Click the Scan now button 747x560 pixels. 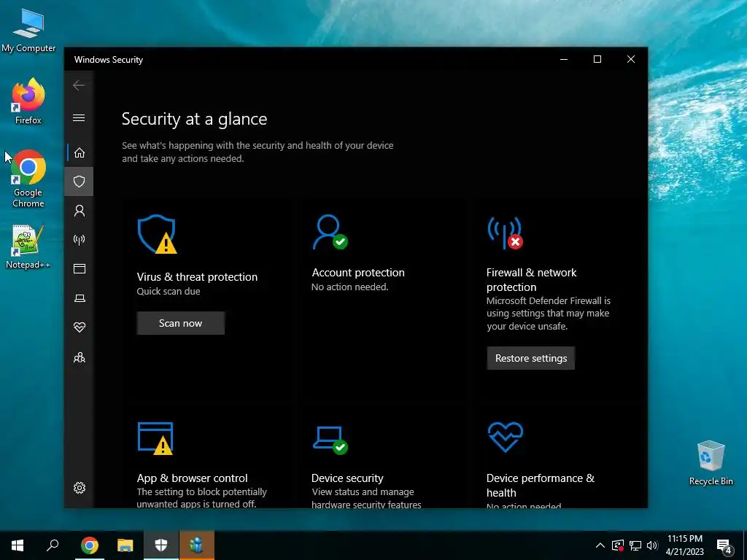point(181,323)
